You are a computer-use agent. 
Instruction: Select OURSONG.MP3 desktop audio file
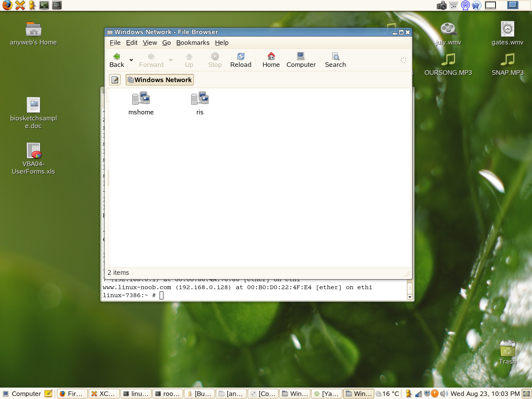(x=448, y=64)
